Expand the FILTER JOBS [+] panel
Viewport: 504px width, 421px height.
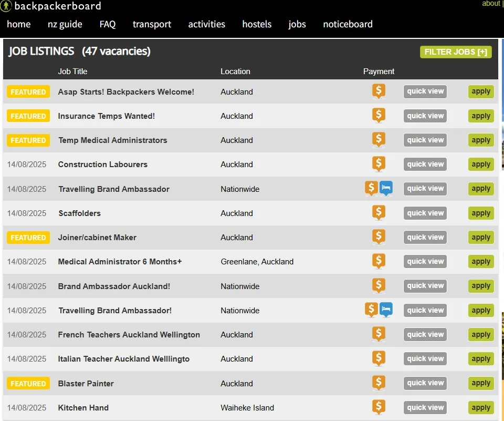[x=456, y=52]
